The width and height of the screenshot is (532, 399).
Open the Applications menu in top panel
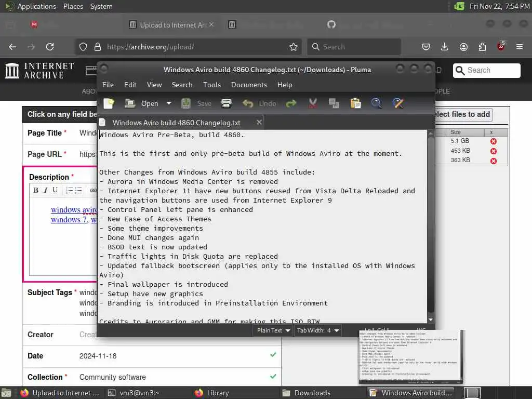coord(31,6)
